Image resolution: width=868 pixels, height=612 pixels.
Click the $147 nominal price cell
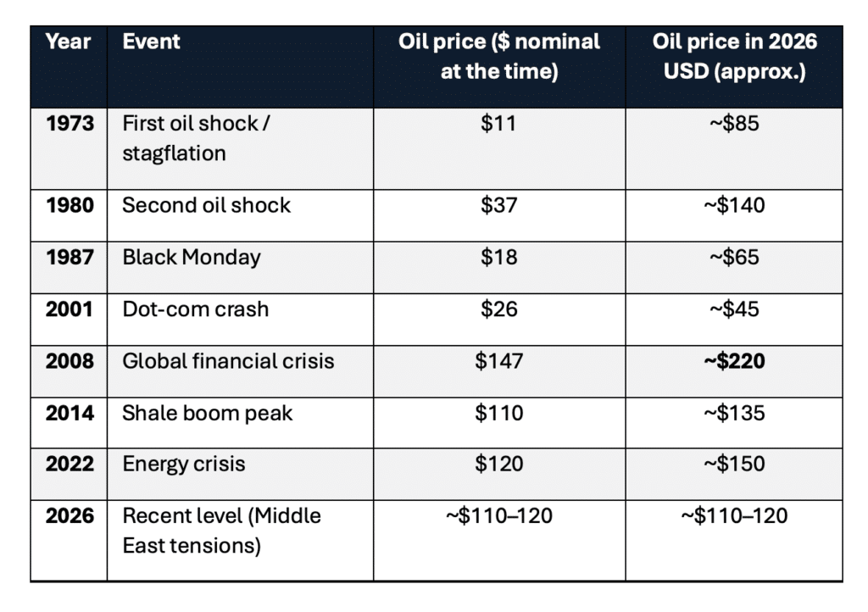[498, 361]
